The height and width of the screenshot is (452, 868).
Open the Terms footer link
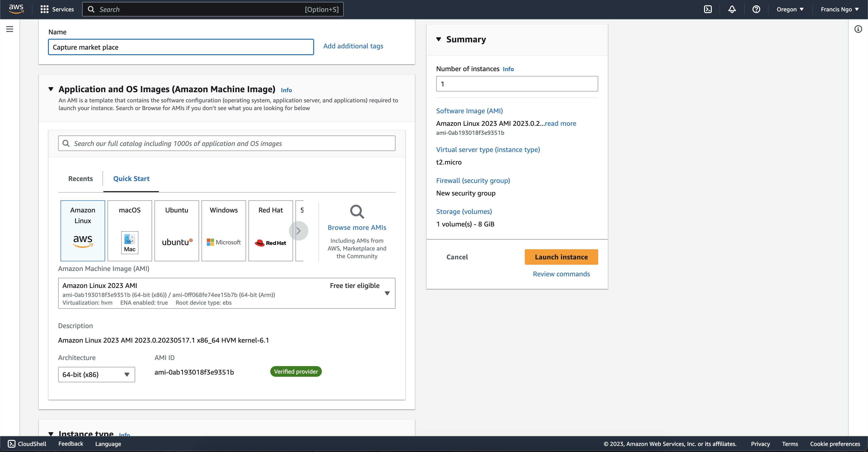790,444
